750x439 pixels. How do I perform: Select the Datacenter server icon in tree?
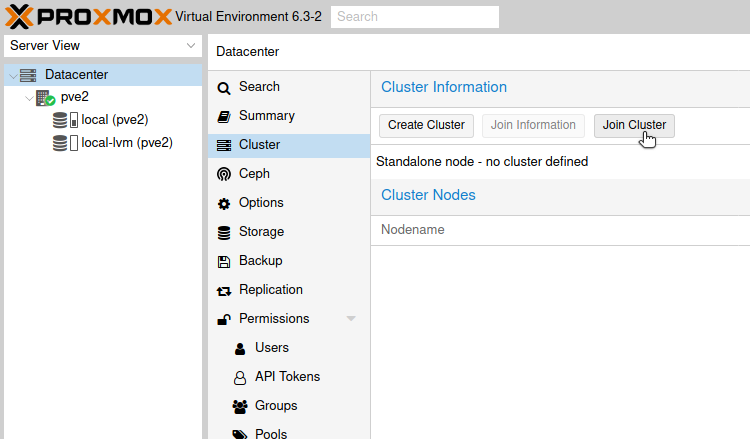[28, 75]
